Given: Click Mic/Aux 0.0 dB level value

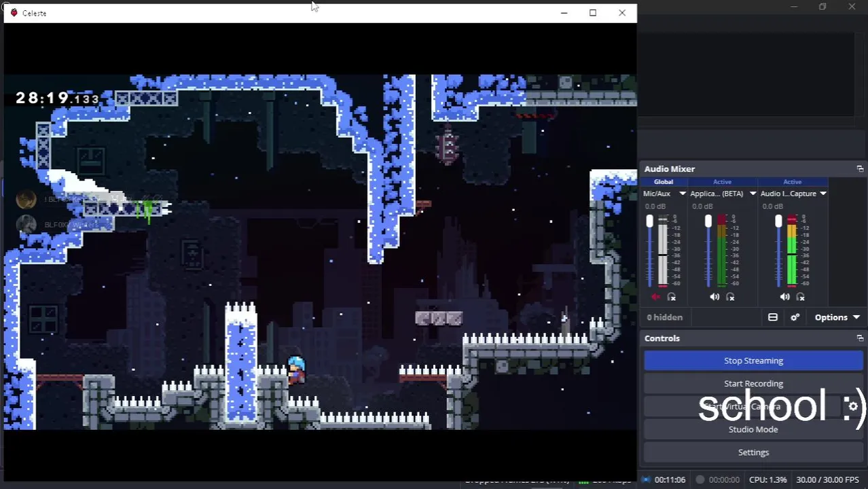Looking at the screenshot, I should 655,206.
